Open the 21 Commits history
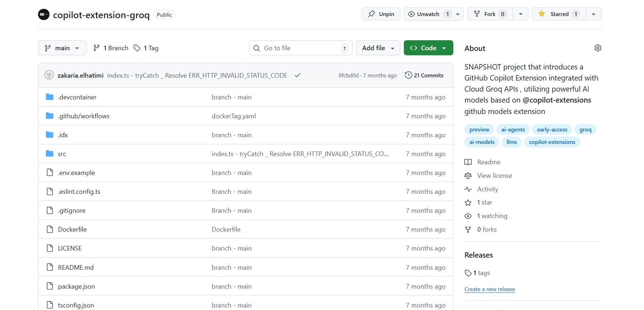644x310 pixels. 424,75
